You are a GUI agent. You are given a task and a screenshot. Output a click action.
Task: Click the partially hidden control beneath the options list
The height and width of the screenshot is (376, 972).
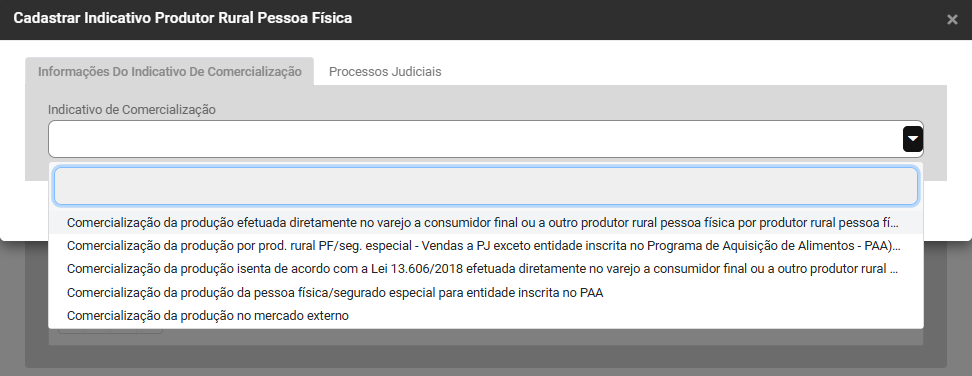(110, 331)
